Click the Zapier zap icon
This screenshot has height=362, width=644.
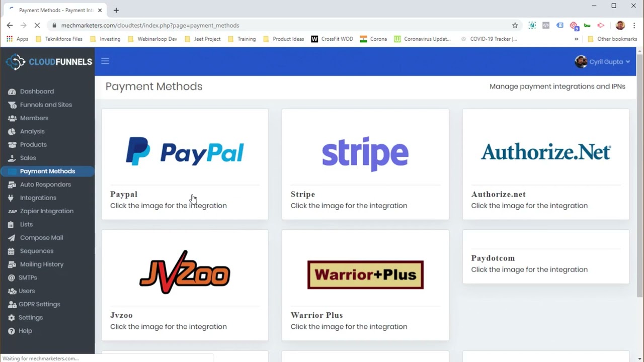12,211
